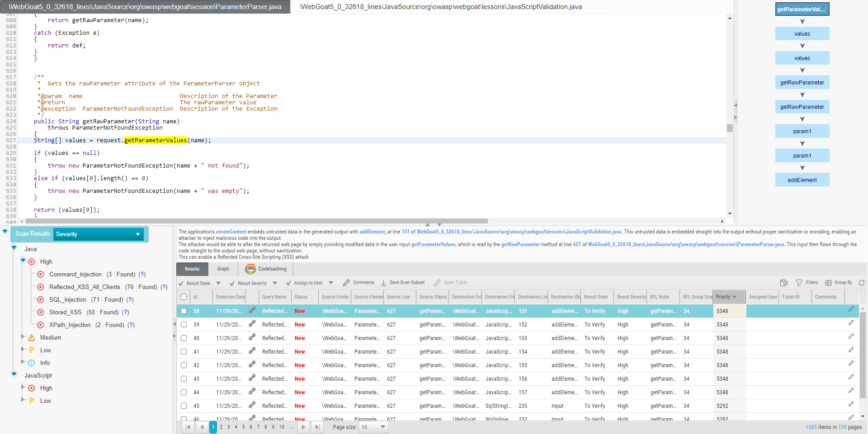
Task: Go to the next results page
Action: [303, 427]
